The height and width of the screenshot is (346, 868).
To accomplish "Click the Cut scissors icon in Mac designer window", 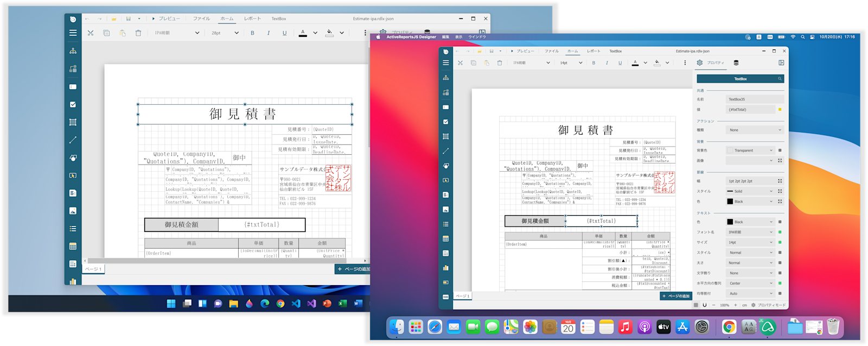I will point(460,63).
